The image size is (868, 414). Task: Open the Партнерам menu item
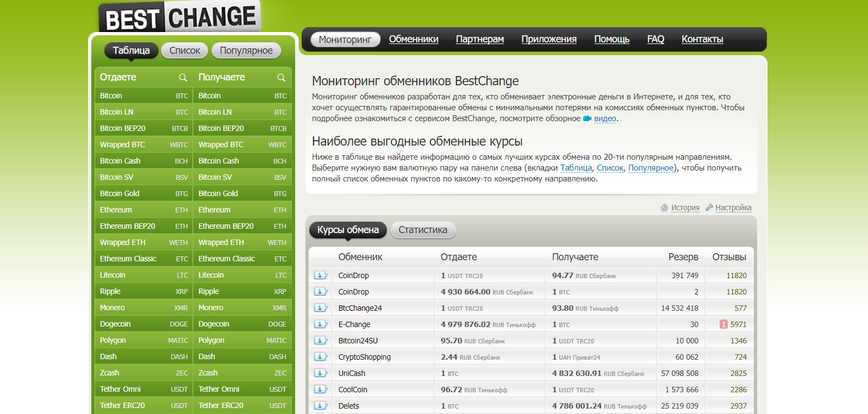pyautogui.click(x=480, y=39)
